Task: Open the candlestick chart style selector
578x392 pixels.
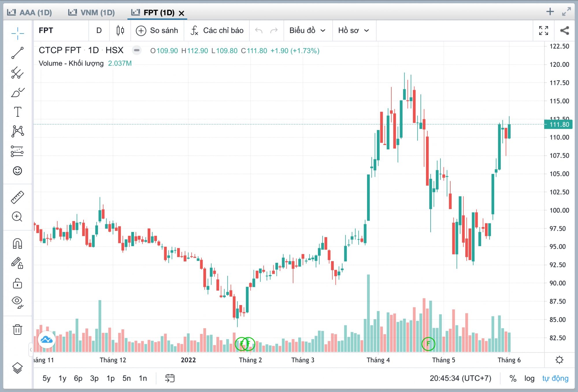Action: 120,30
